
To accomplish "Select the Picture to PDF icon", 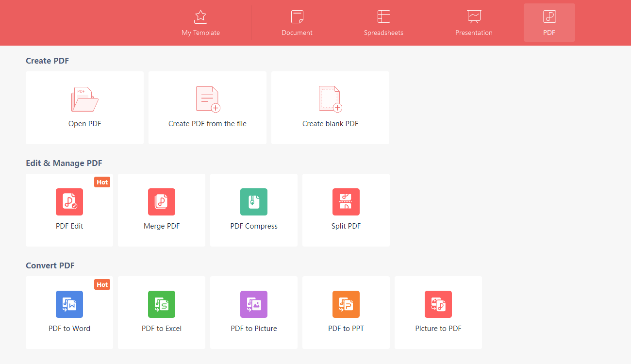I will (x=438, y=304).
